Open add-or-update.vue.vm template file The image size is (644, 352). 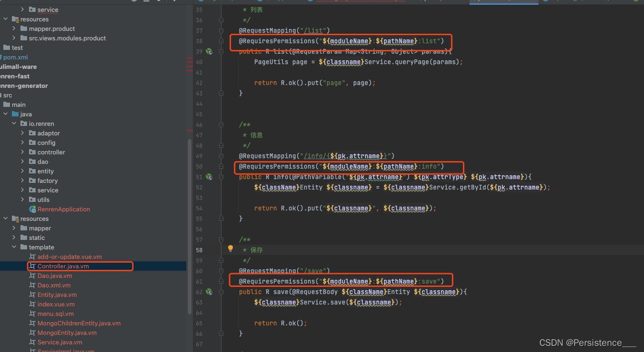pyautogui.click(x=69, y=257)
